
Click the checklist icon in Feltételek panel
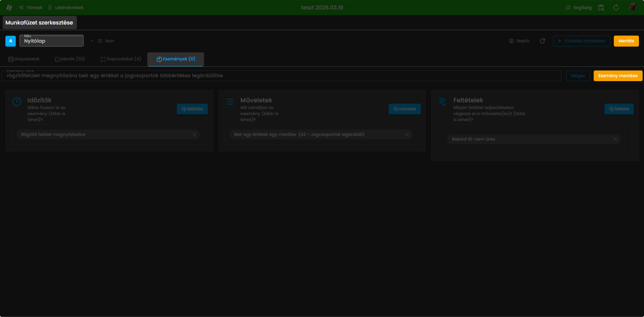(442, 102)
